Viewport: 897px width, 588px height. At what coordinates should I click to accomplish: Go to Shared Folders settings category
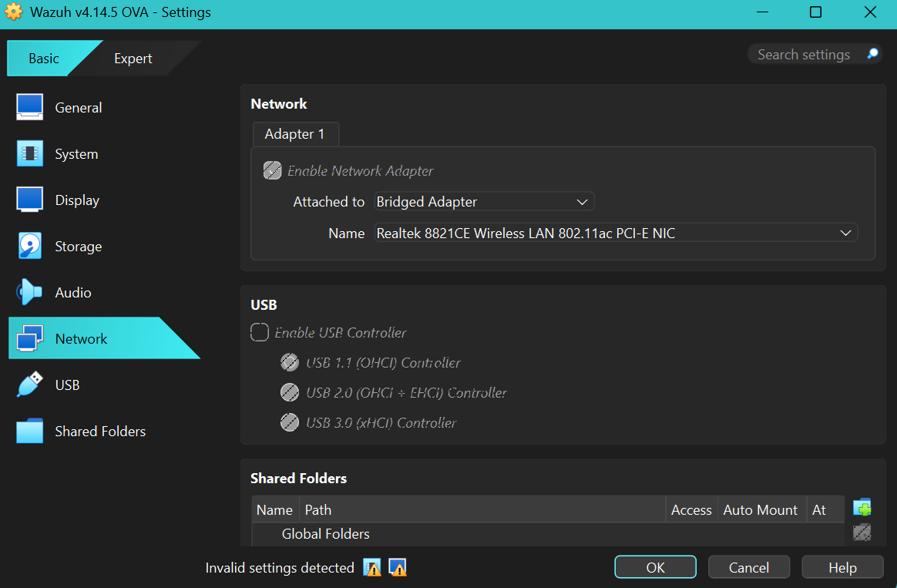pyautogui.click(x=100, y=432)
